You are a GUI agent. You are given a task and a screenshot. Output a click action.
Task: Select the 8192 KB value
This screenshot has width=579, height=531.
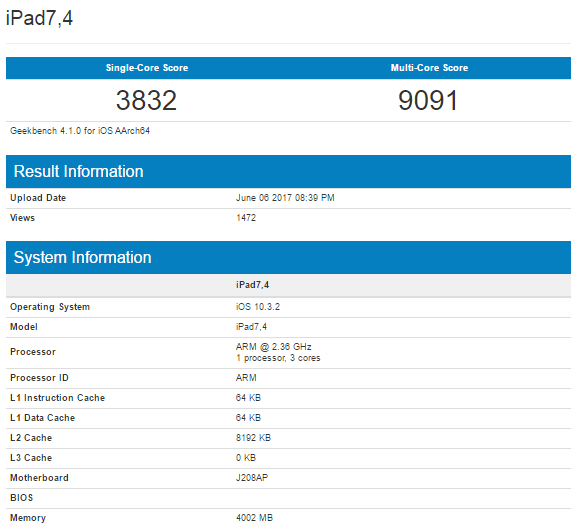[253, 438]
